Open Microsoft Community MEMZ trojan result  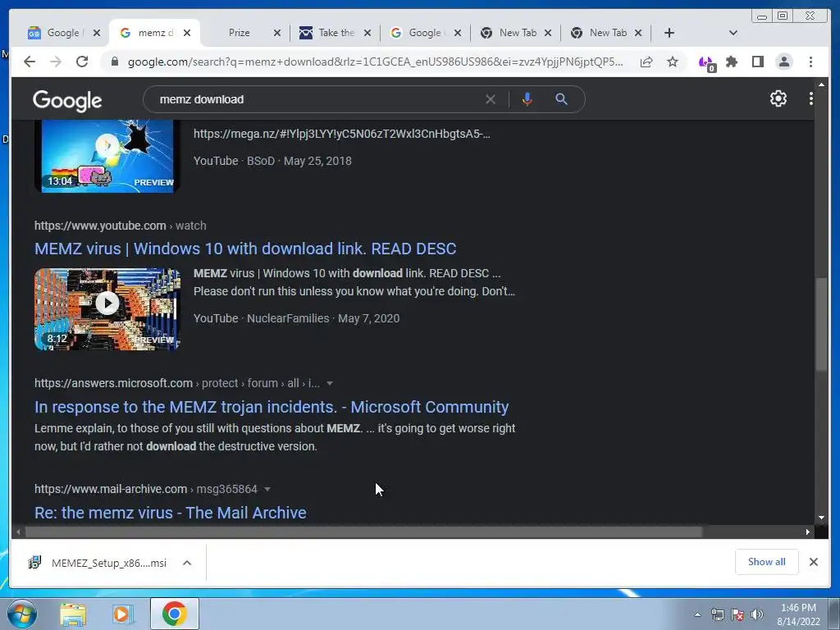click(272, 407)
